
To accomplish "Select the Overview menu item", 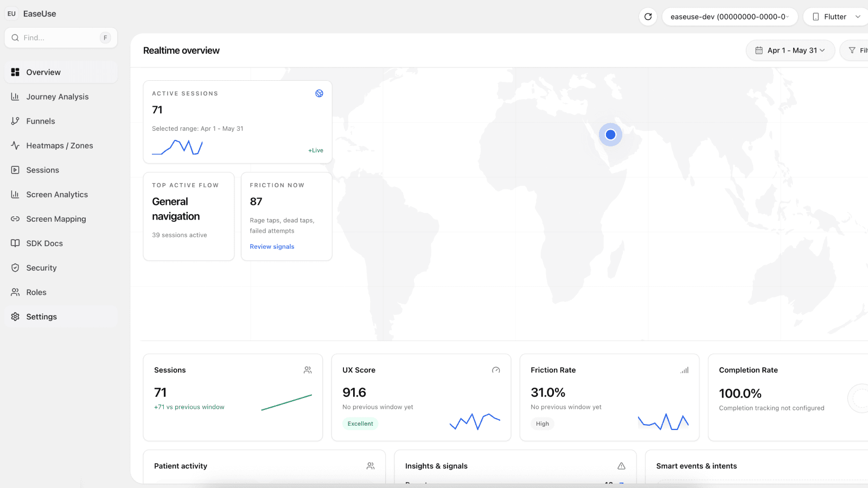I will (61, 72).
